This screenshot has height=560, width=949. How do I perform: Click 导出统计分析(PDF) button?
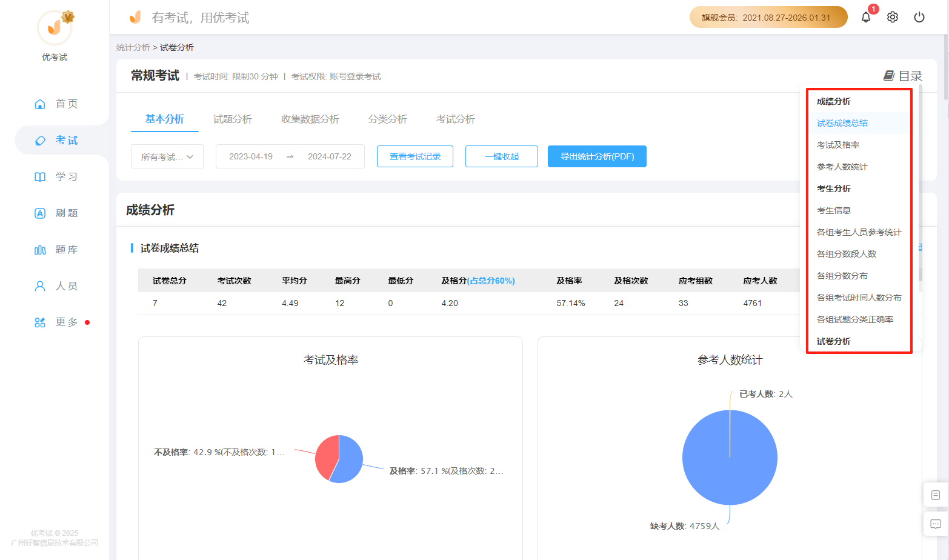click(x=597, y=156)
